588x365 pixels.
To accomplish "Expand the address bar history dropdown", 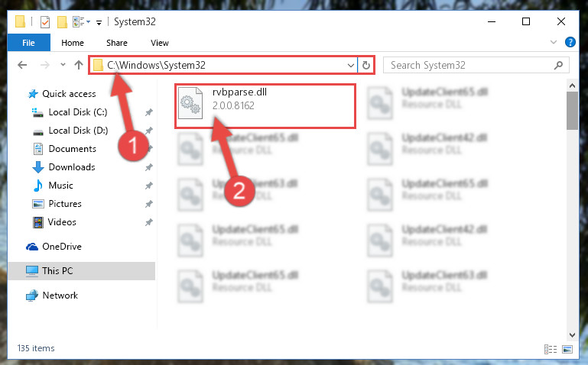I will tap(351, 66).
